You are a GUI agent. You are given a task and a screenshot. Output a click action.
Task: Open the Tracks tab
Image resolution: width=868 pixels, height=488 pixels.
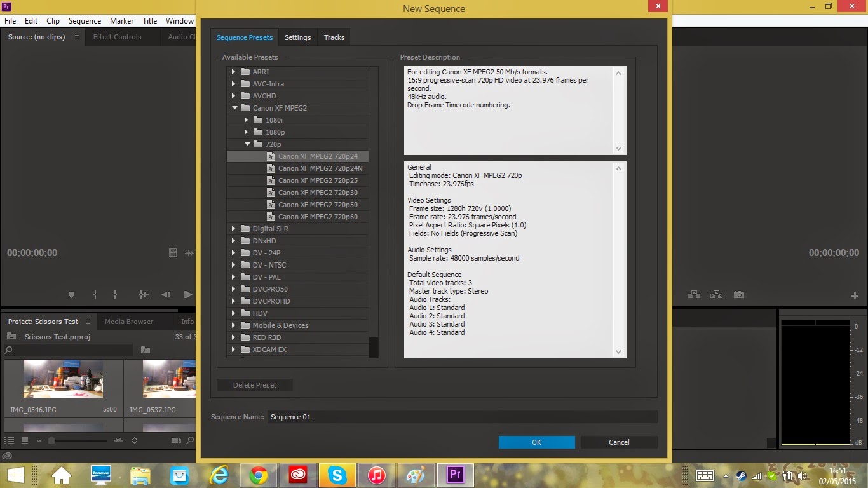[334, 37]
